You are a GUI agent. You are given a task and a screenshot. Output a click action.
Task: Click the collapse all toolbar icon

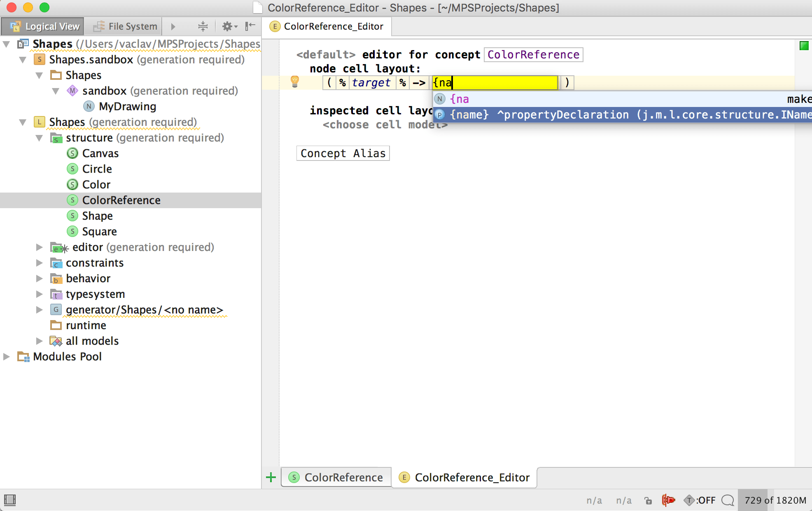[x=203, y=26]
